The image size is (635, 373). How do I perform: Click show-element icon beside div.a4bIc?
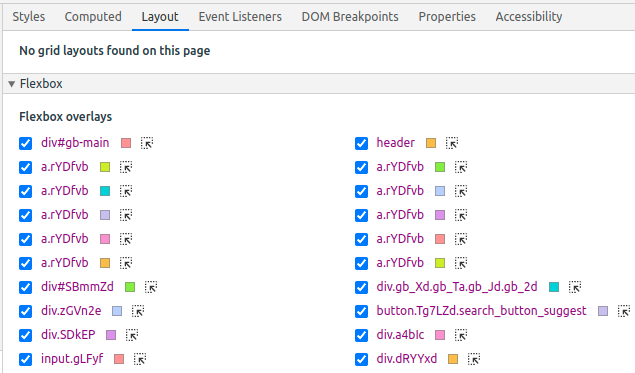pyautogui.click(x=460, y=335)
